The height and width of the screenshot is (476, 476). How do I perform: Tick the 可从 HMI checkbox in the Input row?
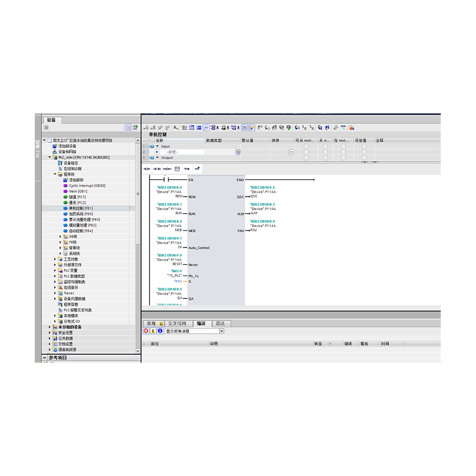coord(306,146)
